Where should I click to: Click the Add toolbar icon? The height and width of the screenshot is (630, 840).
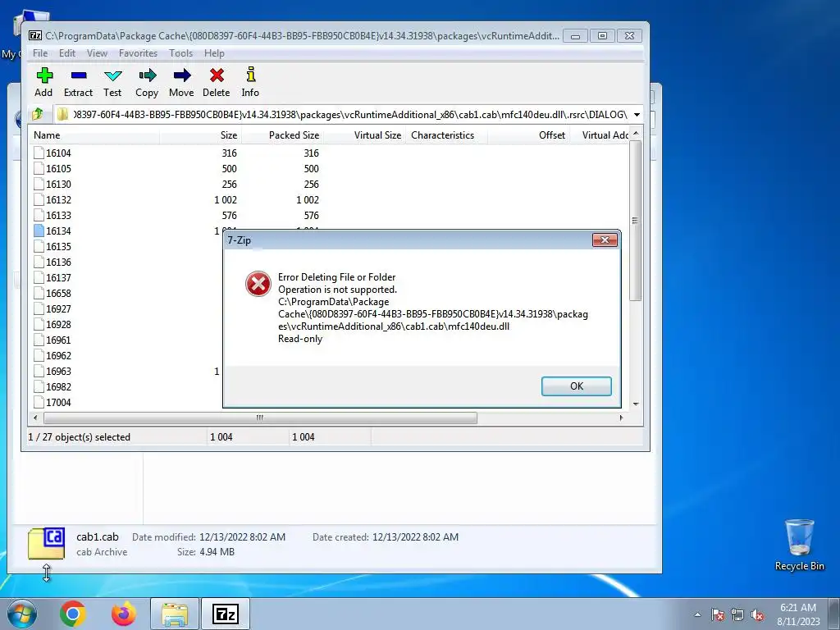44,75
